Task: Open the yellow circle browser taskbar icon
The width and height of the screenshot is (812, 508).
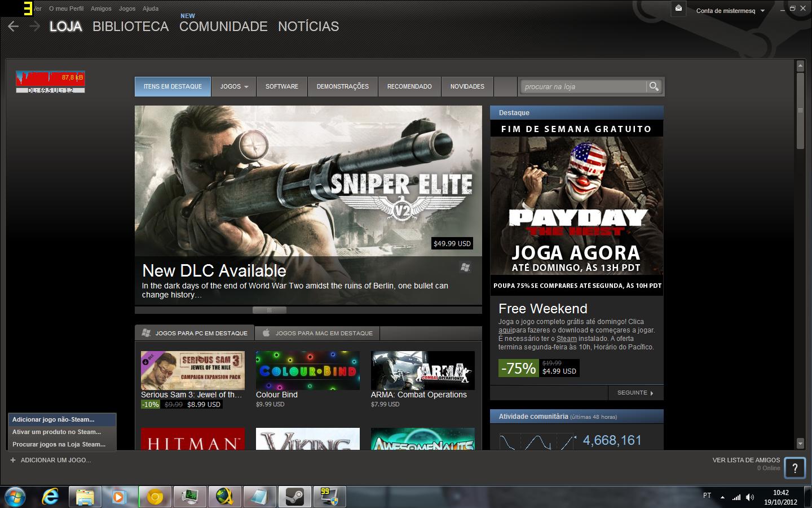Action: click(155, 497)
